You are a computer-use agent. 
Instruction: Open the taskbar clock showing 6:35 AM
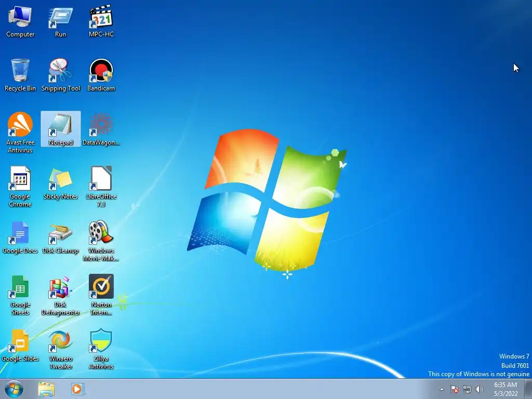pyautogui.click(x=506, y=389)
